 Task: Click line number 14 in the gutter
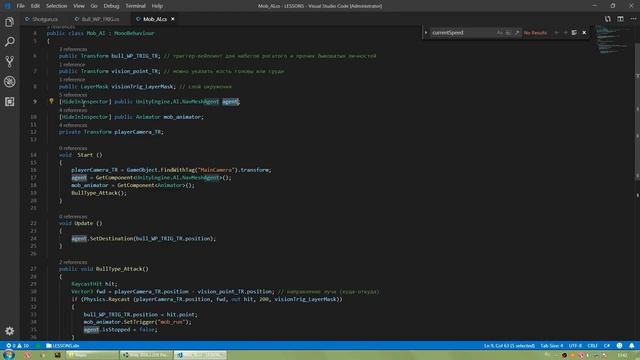[x=33, y=155]
